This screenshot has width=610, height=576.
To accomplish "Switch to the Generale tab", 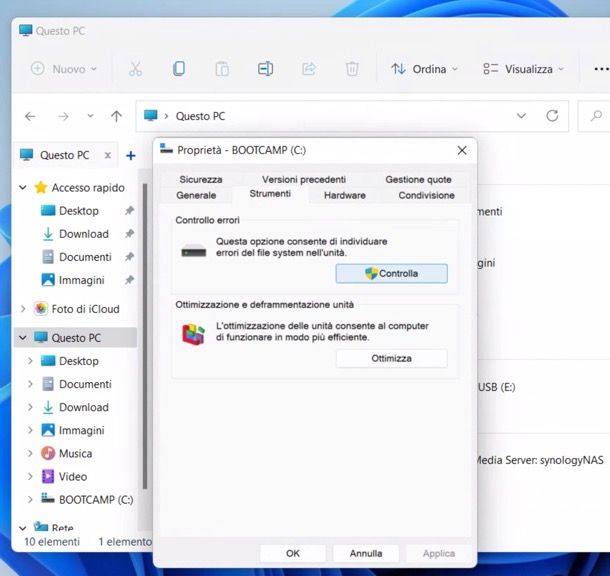I will click(196, 195).
